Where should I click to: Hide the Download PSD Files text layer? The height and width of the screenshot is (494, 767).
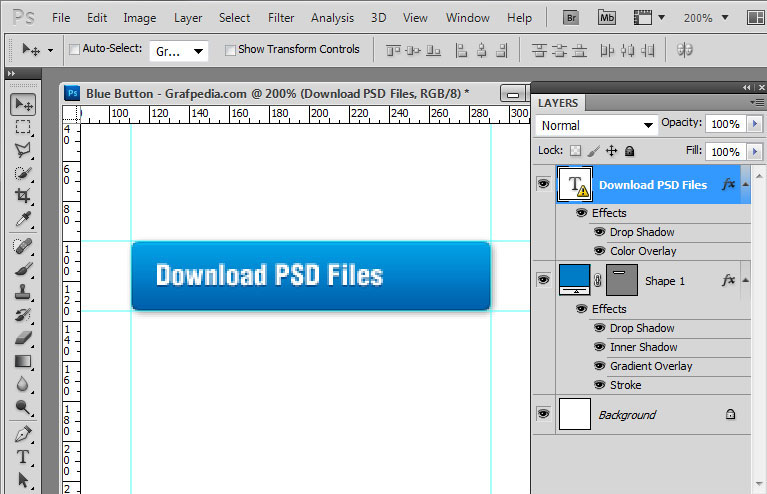pyautogui.click(x=543, y=184)
